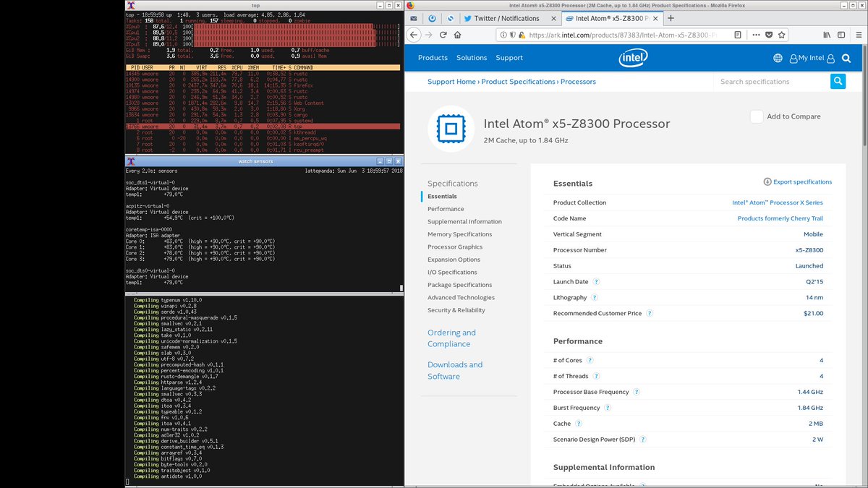
Task: Click the processor chip product image
Action: (x=451, y=130)
